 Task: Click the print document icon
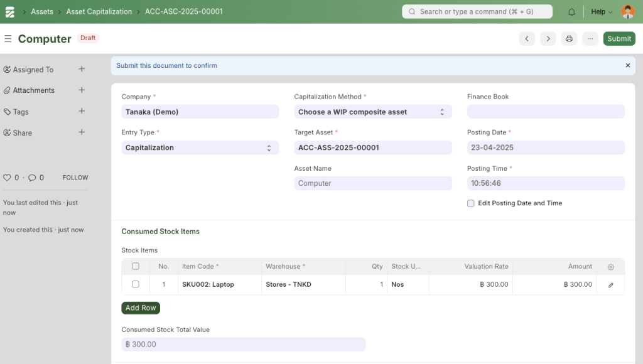[x=569, y=39]
